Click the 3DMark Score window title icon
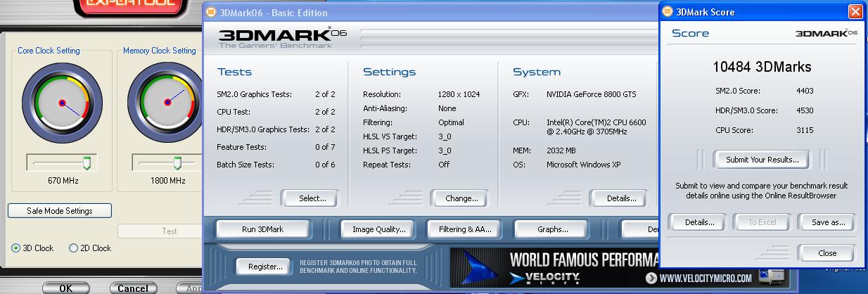 coord(667,11)
